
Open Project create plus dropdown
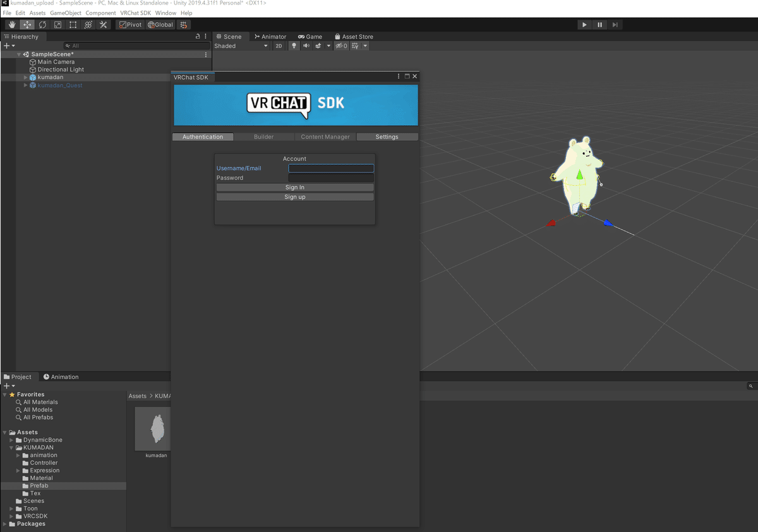(x=9, y=386)
